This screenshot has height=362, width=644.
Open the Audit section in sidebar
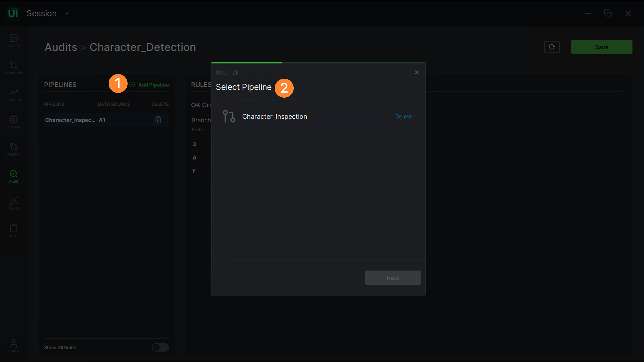tap(13, 177)
